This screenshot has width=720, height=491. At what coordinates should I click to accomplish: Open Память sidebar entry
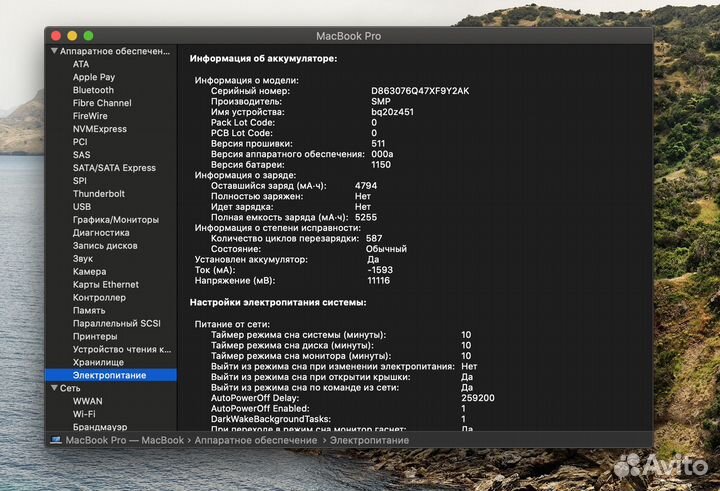[x=89, y=310]
